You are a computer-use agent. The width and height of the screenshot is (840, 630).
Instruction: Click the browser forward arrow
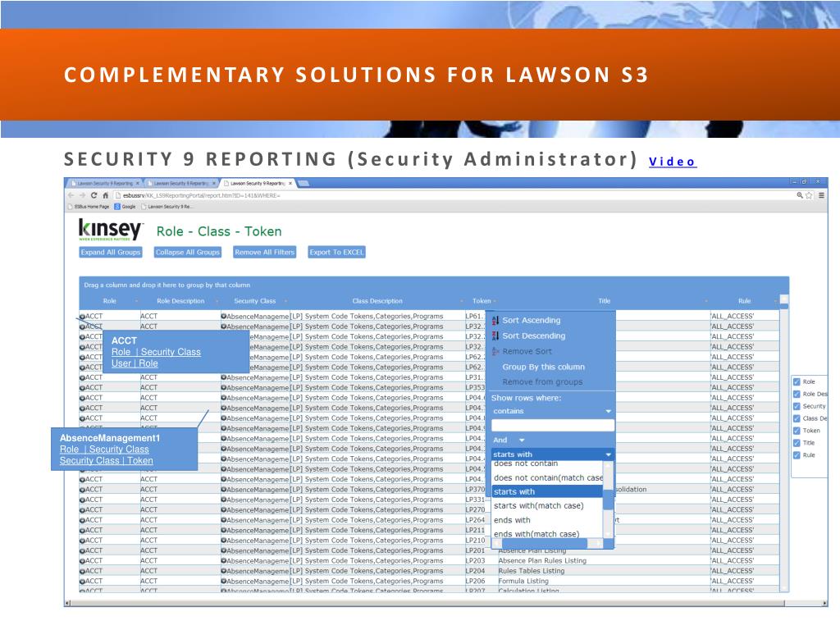coord(82,195)
